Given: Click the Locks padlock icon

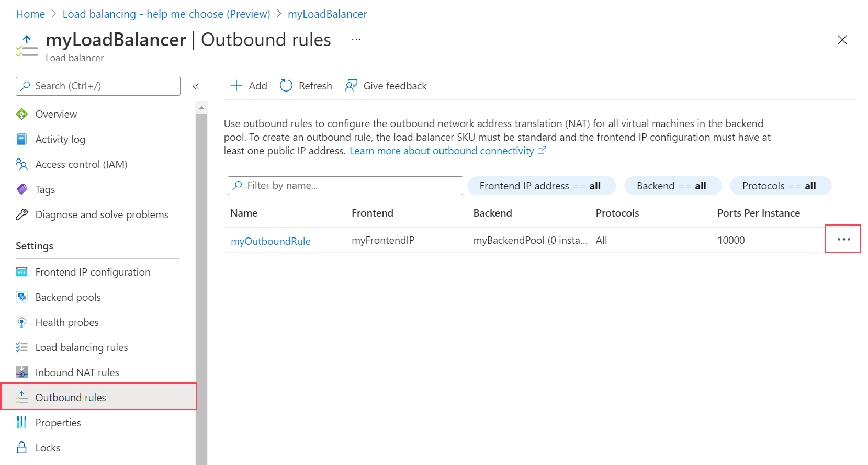Looking at the screenshot, I should click(21, 448).
